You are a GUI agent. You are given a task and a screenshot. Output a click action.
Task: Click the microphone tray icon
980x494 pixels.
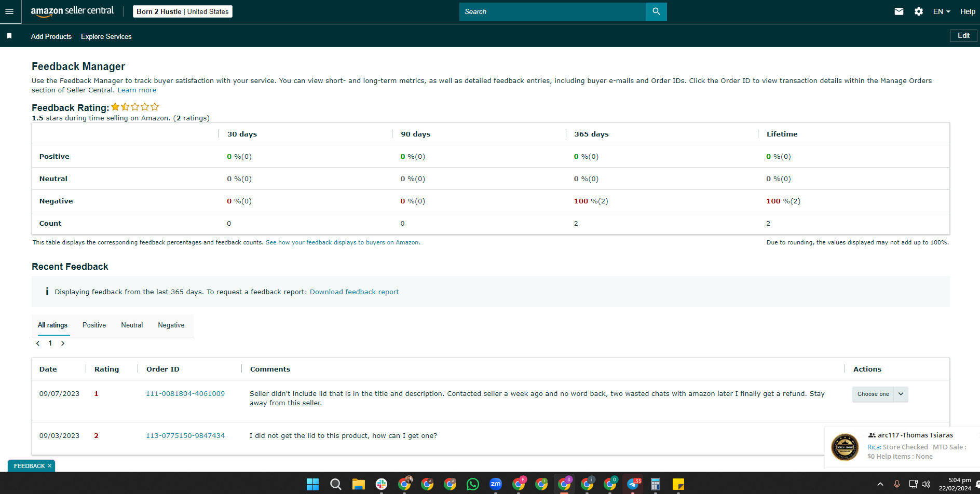(x=896, y=484)
